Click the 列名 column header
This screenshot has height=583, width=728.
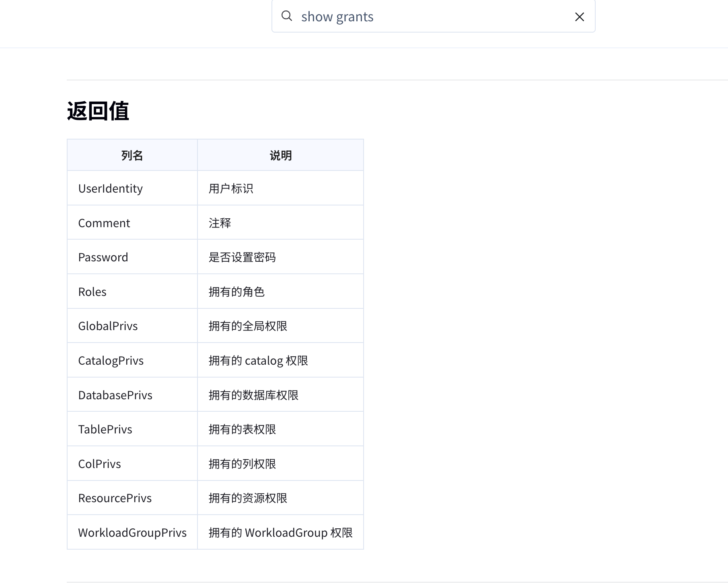pos(132,155)
